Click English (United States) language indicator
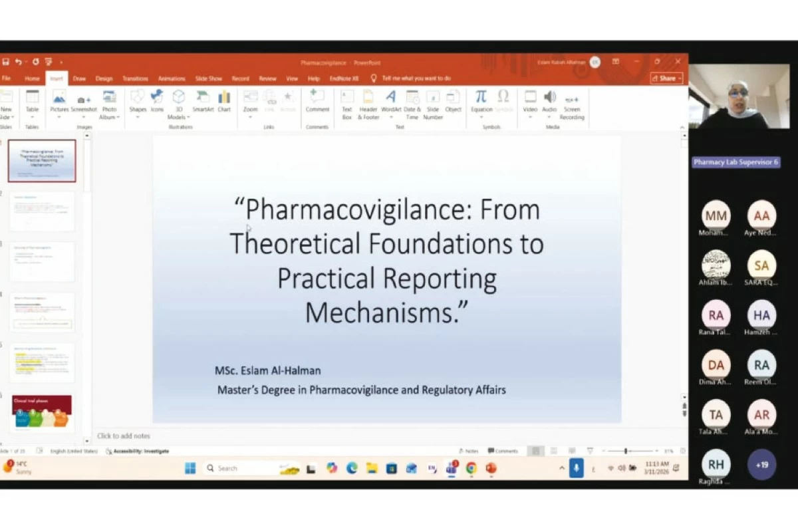The image size is (798, 532). coord(74,451)
